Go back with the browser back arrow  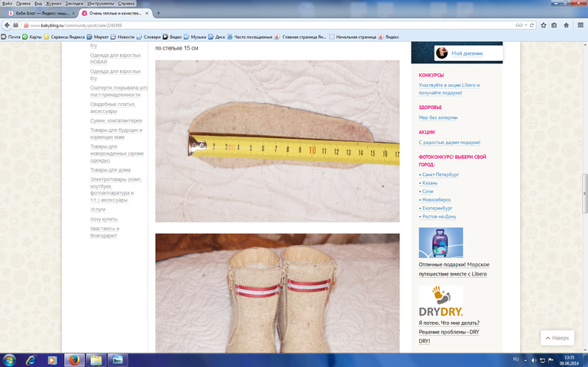pyautogui.click(x=7, y=25)
